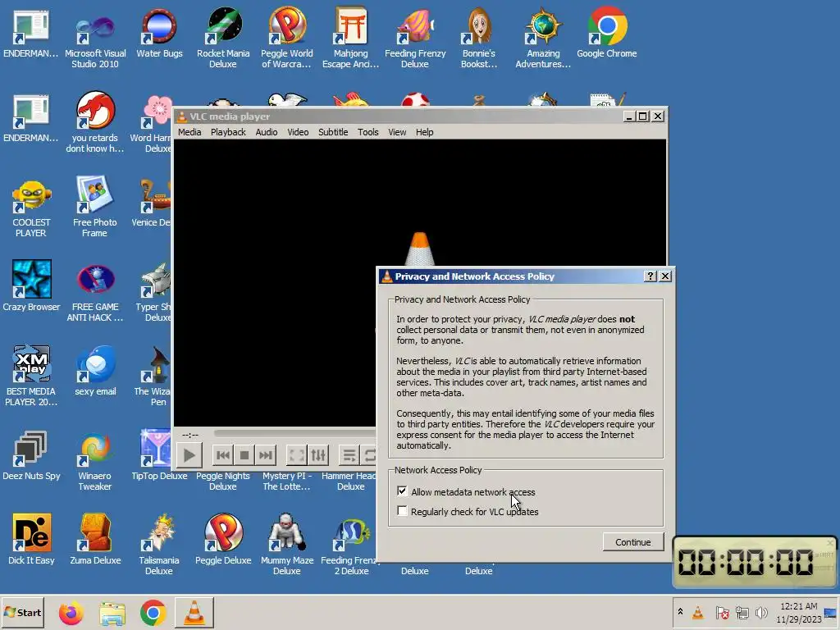Screen dimensions: 840x630
Task: Click the VLC tray cone icon
Action: [x=698, y=612]
